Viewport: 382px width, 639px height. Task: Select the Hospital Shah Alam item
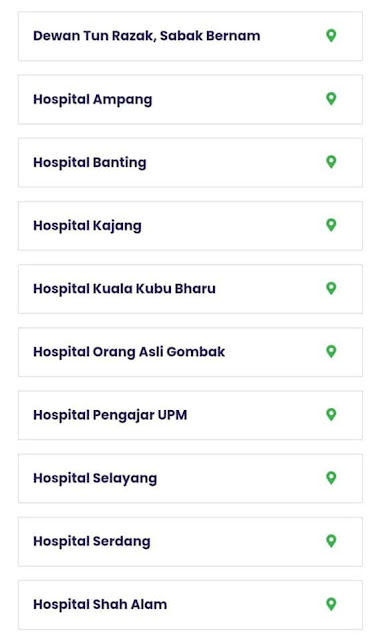tap(190, 605)
